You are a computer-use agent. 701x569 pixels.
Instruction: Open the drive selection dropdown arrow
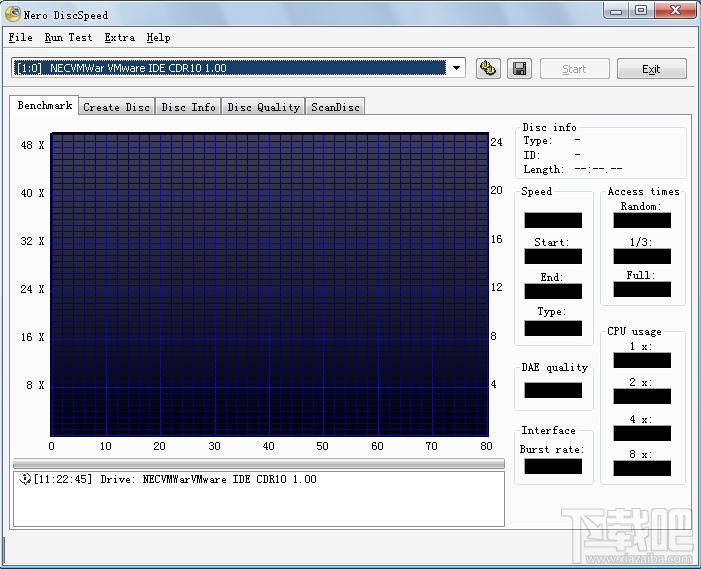[456, 68]
